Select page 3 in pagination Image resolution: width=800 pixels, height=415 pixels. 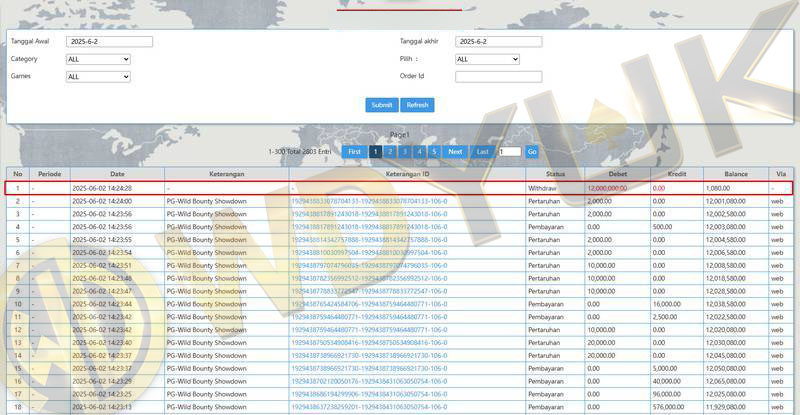405,151
